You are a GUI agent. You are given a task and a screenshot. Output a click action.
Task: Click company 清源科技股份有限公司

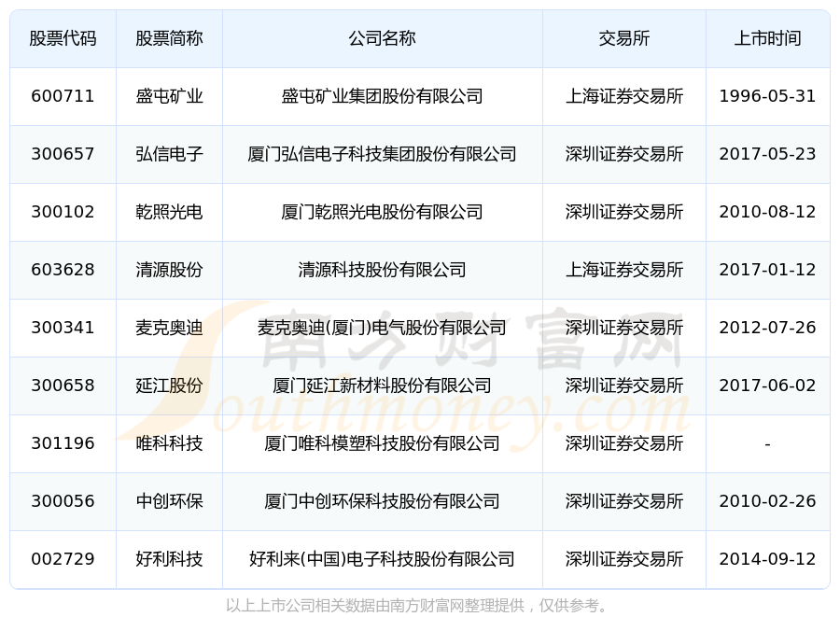383,270
